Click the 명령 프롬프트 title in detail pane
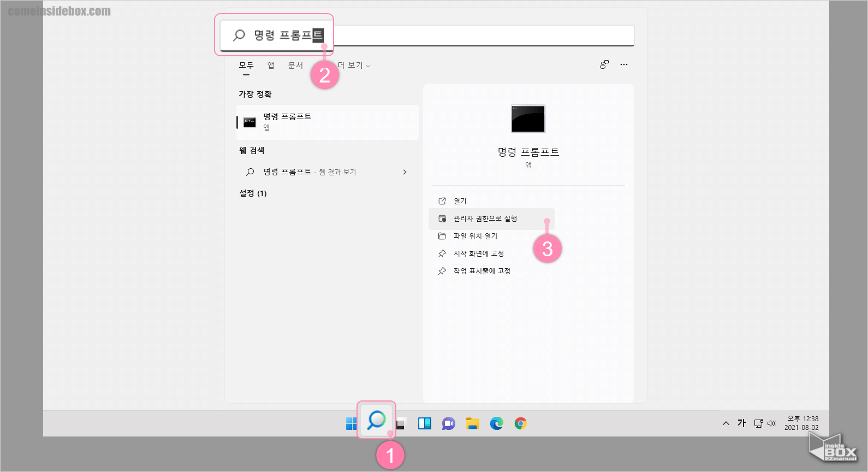 coord(528,152)
